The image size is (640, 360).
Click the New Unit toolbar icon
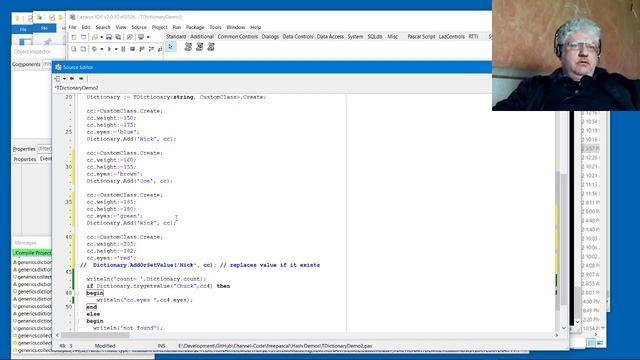[x=74, y=37]
